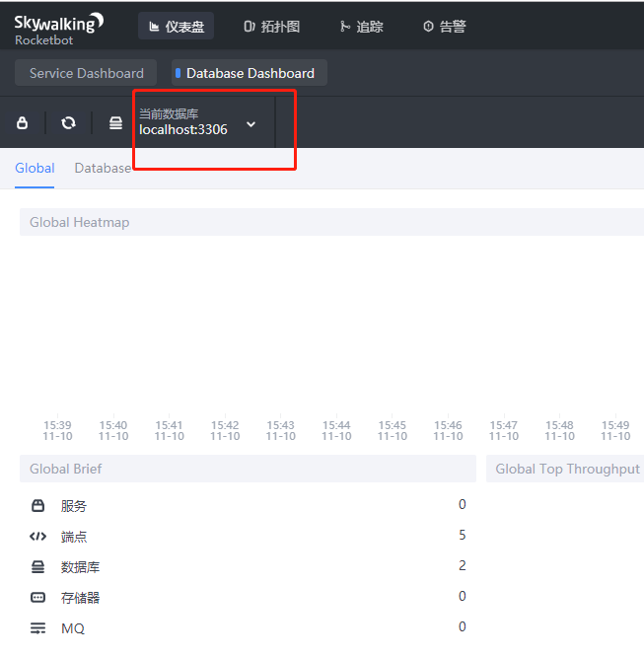
Task: Select the Global sub-tab
Action: (35, 168)
